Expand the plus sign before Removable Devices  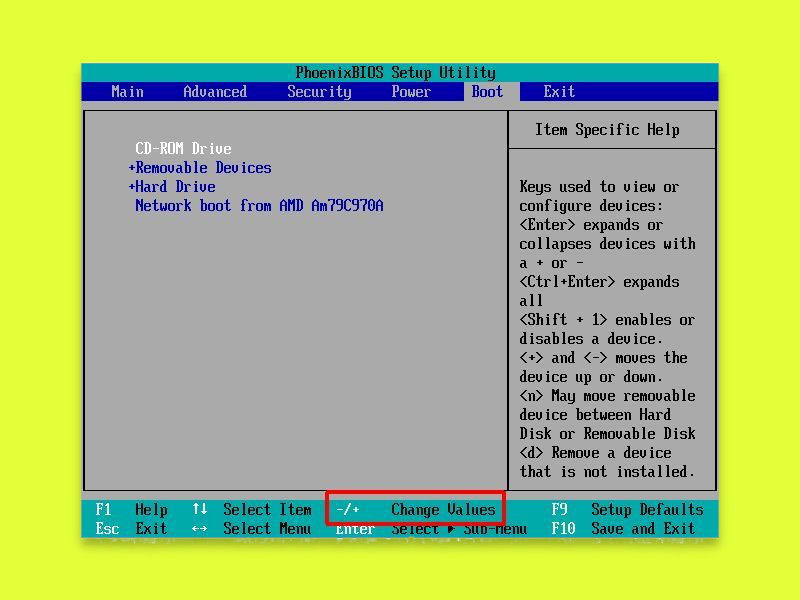tap(132, 168)
